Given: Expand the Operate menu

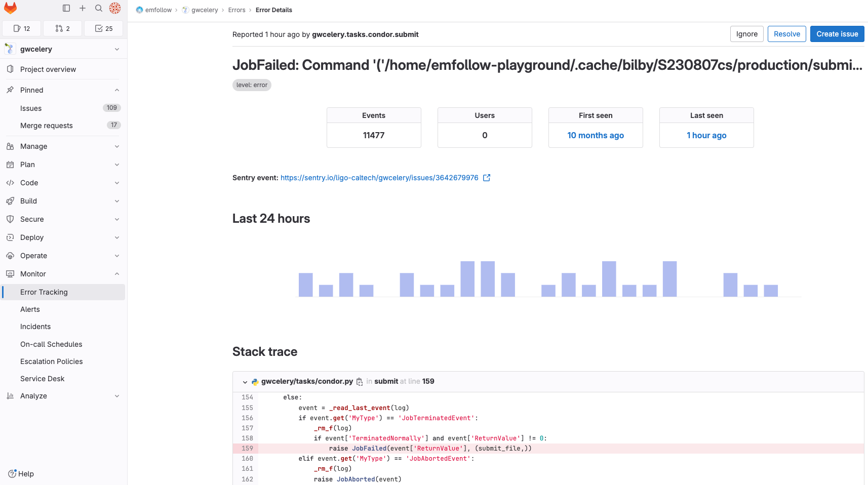Looking at the screenshot, I should pos(63,256).
